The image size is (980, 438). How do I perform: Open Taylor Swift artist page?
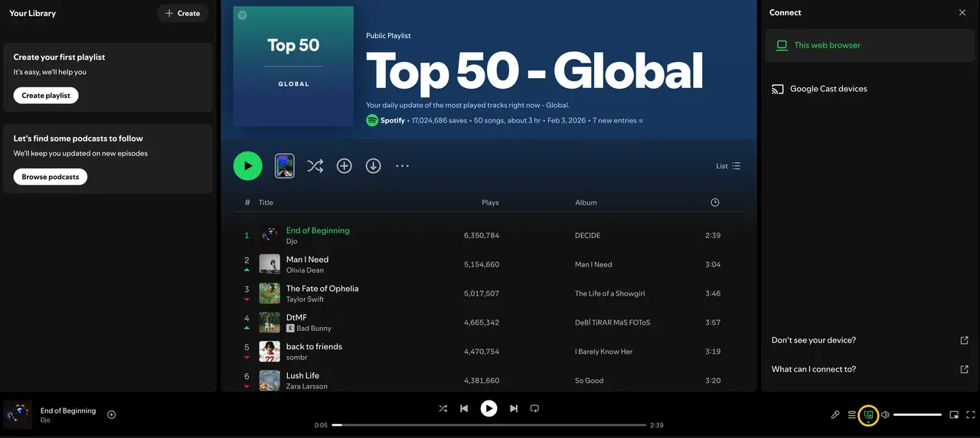click(x=305, y=299)
